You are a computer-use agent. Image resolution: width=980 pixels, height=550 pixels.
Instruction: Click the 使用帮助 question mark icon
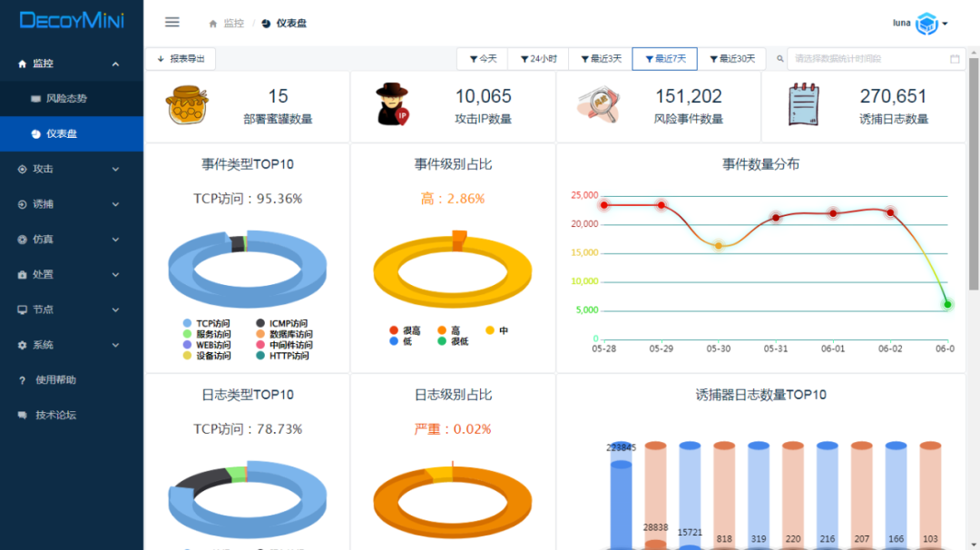click(x=23, y=380)
